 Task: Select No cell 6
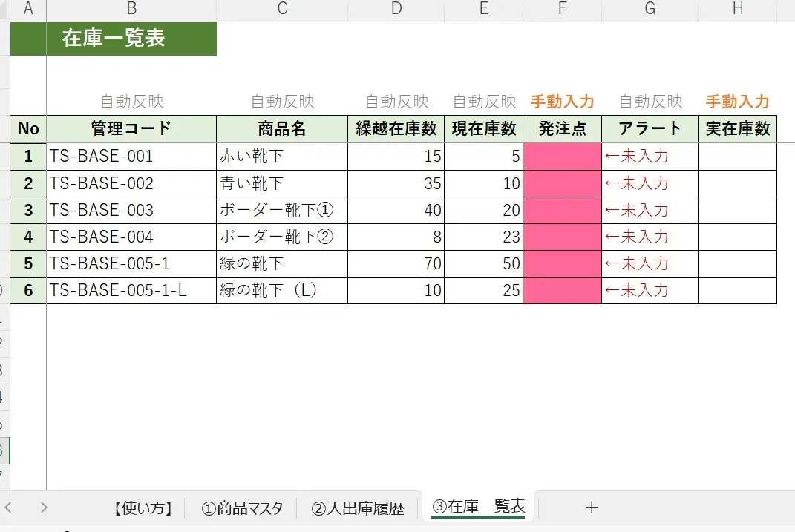click(x=28, y=290)
